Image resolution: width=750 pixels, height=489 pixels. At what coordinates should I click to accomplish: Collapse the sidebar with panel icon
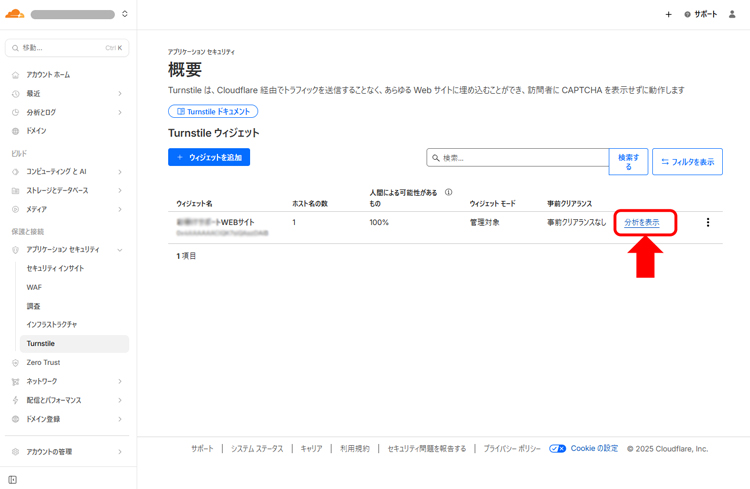click(x=12, y=479)
